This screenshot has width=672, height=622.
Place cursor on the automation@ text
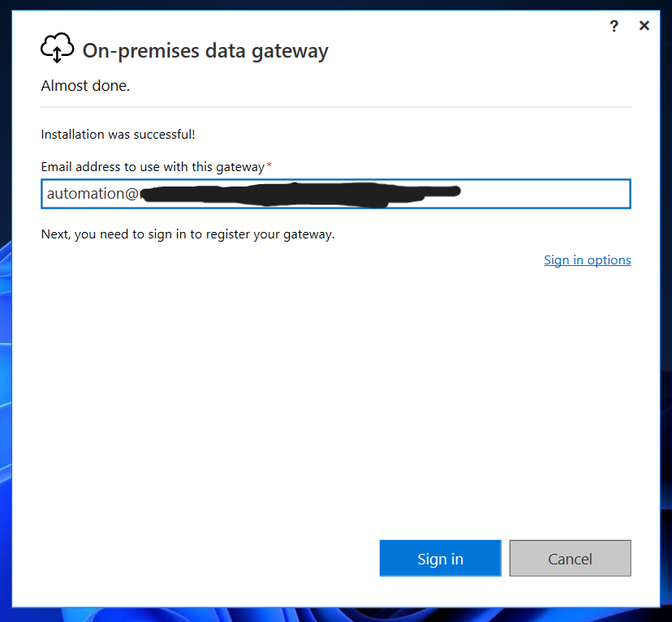coord(93,195)
